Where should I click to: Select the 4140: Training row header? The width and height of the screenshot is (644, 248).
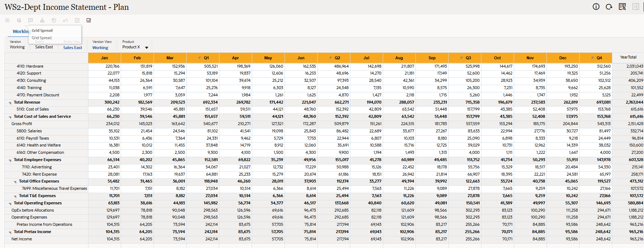[46, 88]
